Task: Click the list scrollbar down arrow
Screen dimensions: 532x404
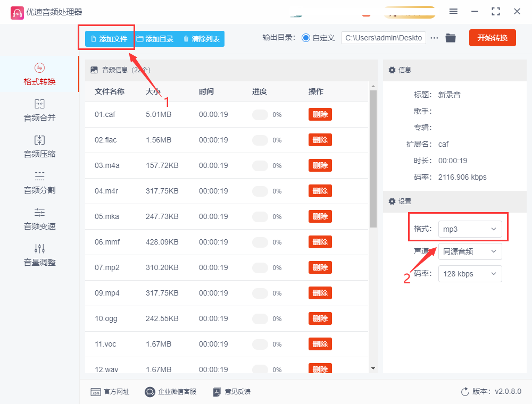Action: [373, 368]
